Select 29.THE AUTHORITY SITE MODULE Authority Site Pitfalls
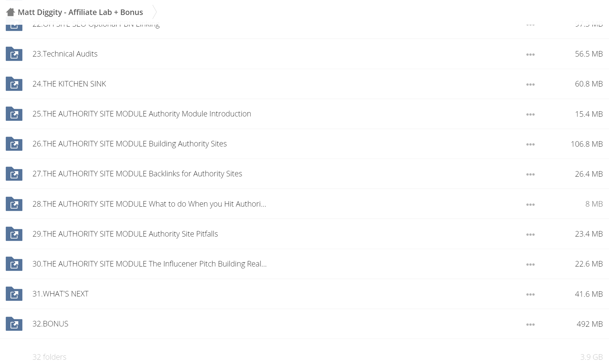The height and width of the screenshot is (364, 609). coord(125,234)
